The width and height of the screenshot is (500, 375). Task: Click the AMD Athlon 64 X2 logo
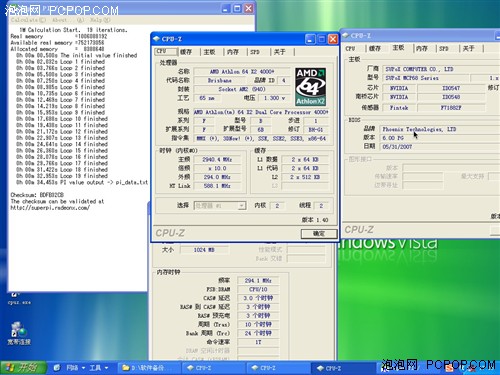click(x=311, y=87)
